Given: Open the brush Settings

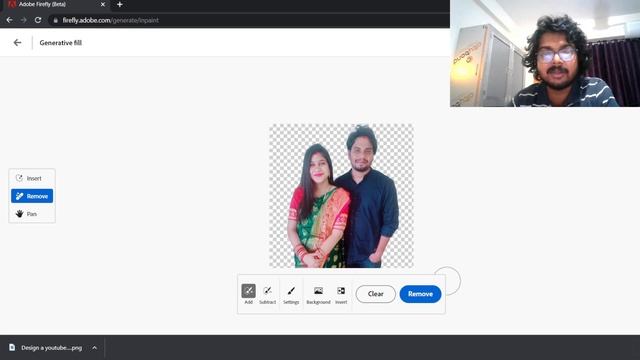Looking at the screenshot, I should pos(291,294).
